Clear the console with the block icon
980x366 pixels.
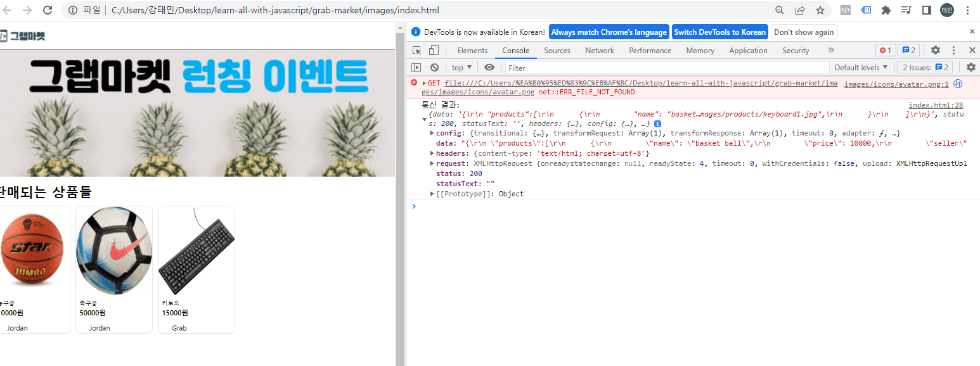coord(434,67)
